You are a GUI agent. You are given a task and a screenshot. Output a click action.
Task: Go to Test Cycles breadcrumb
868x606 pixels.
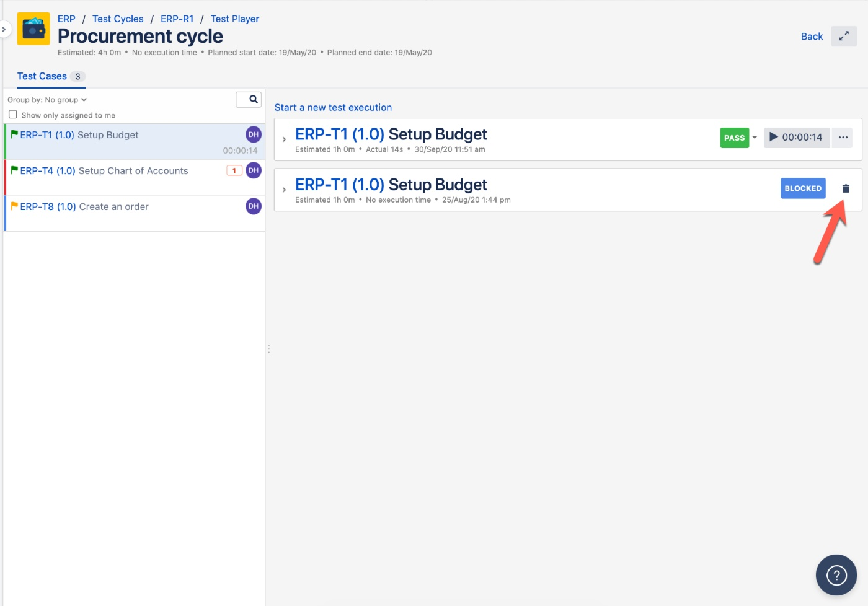coord(118,19)
